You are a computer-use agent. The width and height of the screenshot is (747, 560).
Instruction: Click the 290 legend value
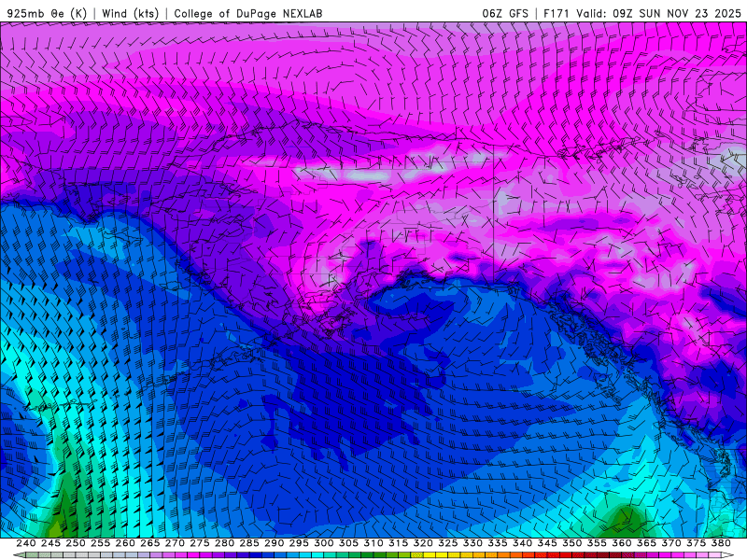point(274,543)
